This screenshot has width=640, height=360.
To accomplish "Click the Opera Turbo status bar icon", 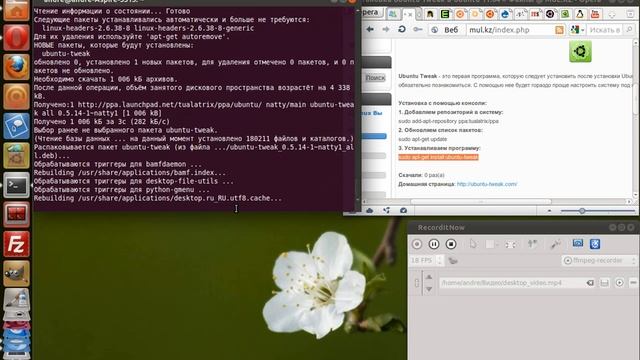I will (403, 211).
